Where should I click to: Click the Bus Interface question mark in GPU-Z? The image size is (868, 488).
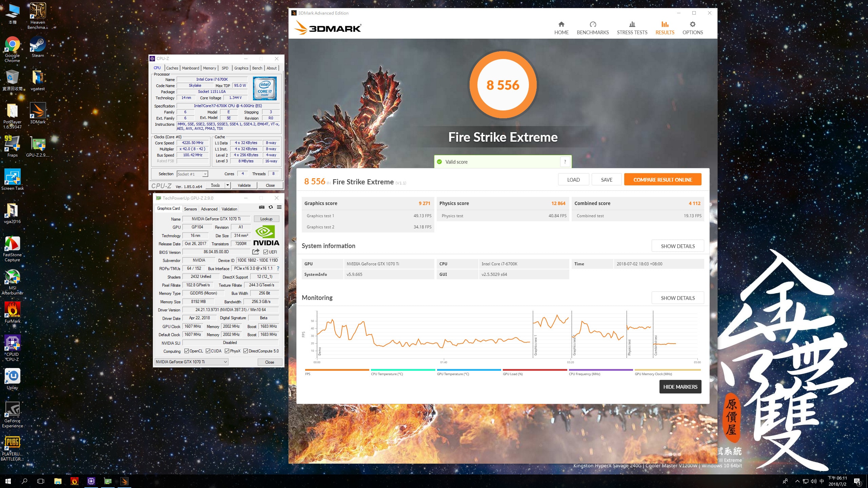coord(278,268)
